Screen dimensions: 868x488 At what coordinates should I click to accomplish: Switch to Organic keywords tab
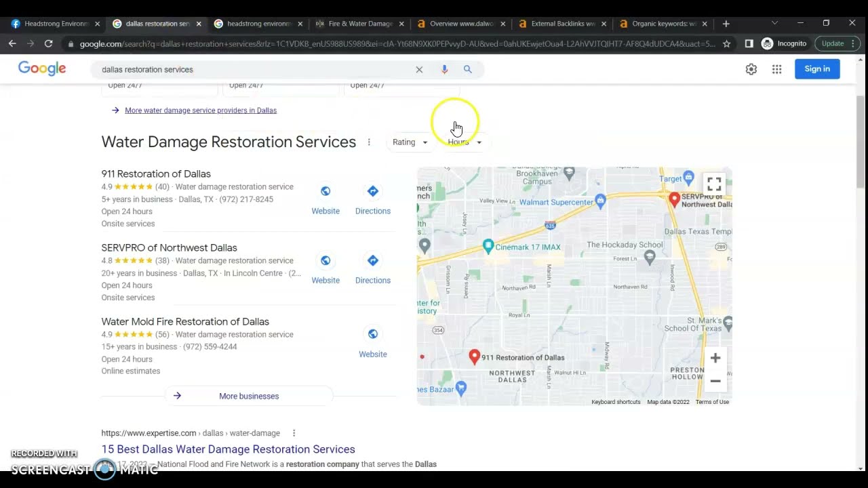664,24
